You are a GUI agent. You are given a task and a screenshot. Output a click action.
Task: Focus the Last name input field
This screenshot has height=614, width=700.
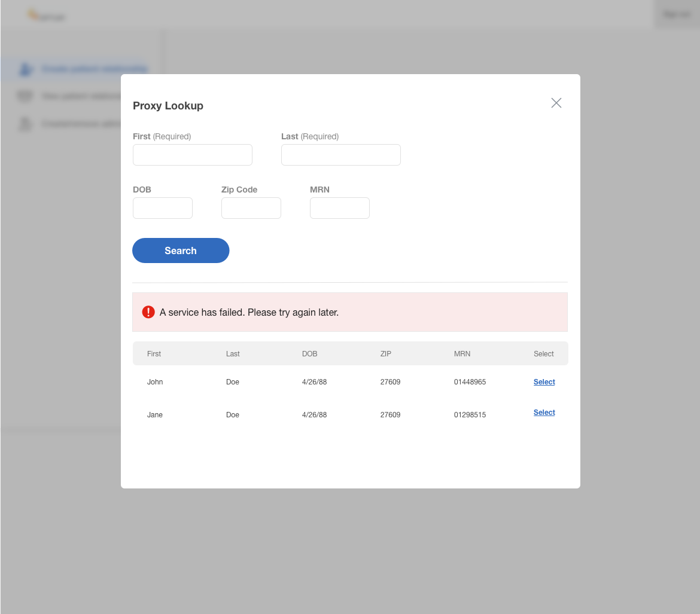[340, 155]
